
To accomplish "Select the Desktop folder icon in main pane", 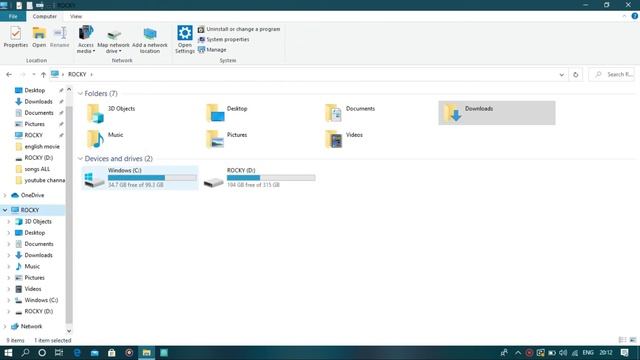I will point(215,113).
